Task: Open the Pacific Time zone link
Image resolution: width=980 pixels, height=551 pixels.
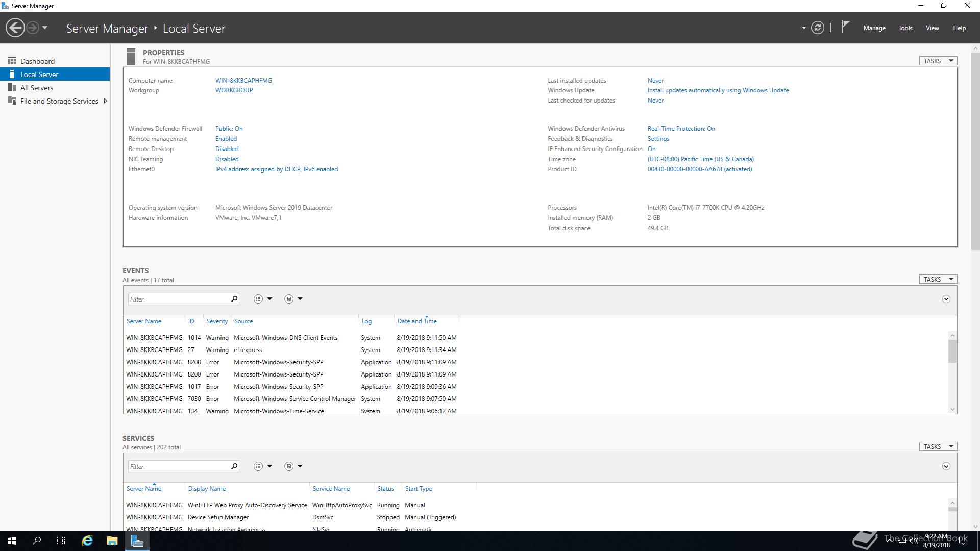Action: click(700, 159)
